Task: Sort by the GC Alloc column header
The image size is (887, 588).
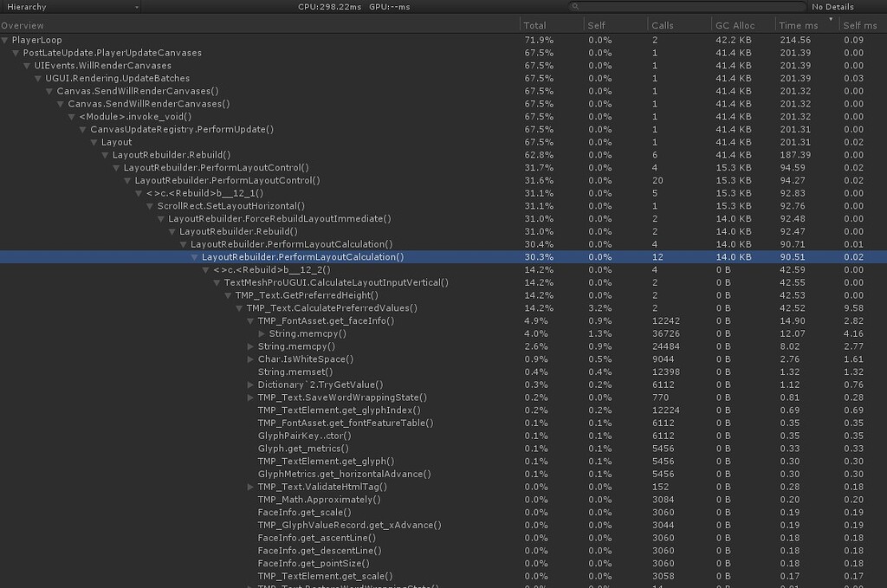Action: coord(735,24)
